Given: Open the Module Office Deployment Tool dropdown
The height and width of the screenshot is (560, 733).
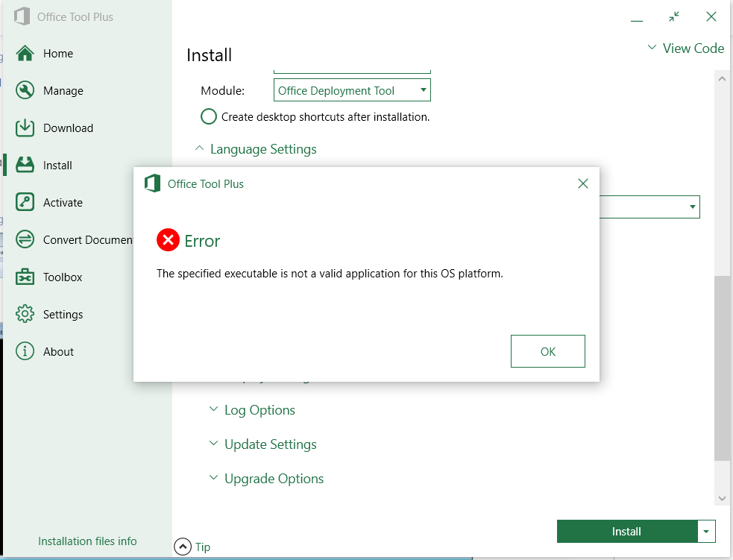Looking at the screenshot, I should (x=352, y=90).
